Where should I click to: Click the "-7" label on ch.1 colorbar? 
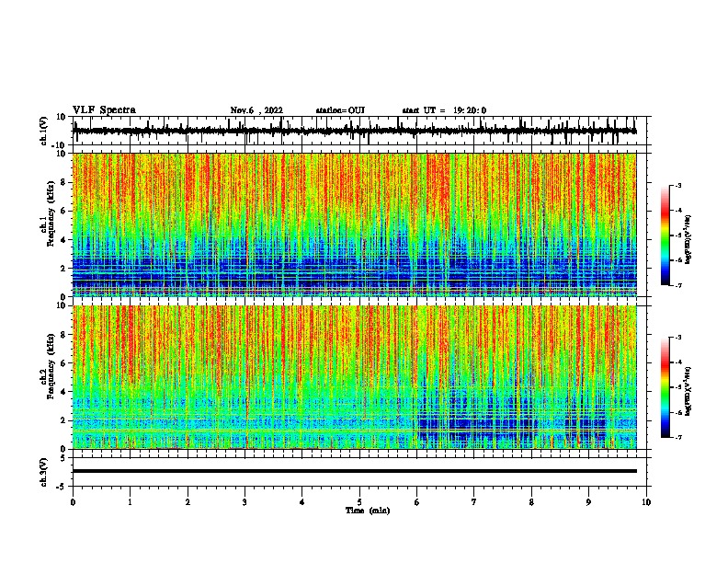coord(677,285)
